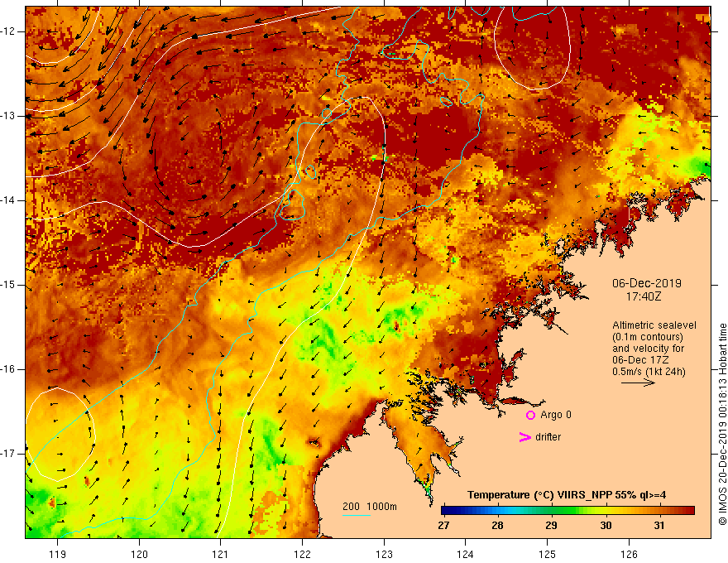Click the color bar tick label 27
Image resolution: width=728 pixels, height=563 pixels.
443,526
